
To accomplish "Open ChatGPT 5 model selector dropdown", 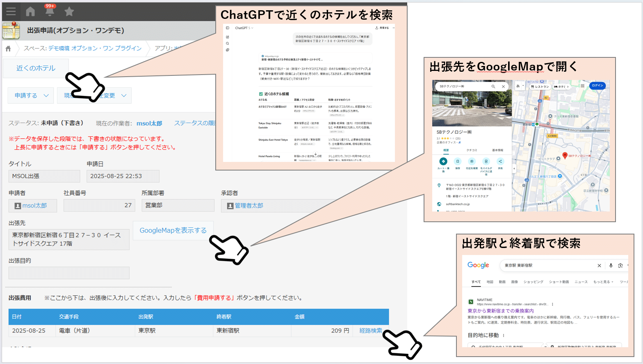I will (x=244, y=28).
